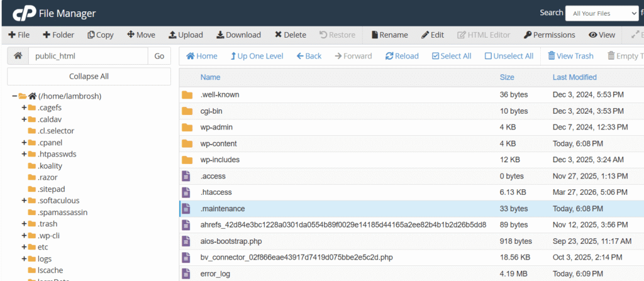
Task: Select the ahrefs_42d84e3bc file name
Action: tap(343, 224)
